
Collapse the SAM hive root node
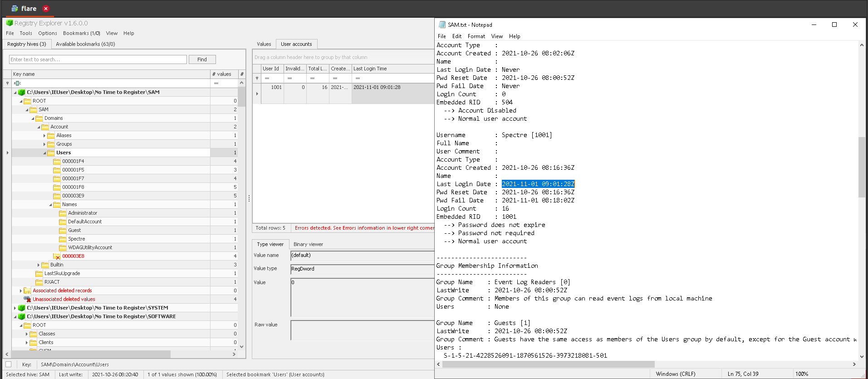coord(15,92)
